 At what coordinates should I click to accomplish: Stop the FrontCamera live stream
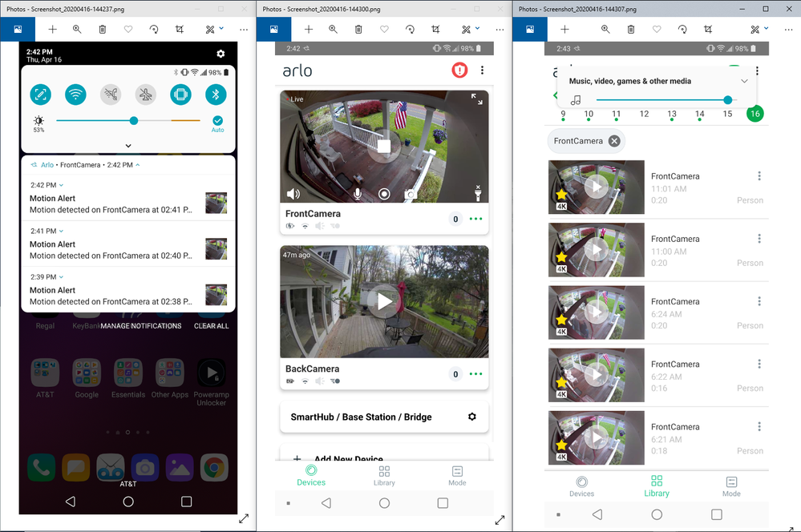tap(384, 147)
